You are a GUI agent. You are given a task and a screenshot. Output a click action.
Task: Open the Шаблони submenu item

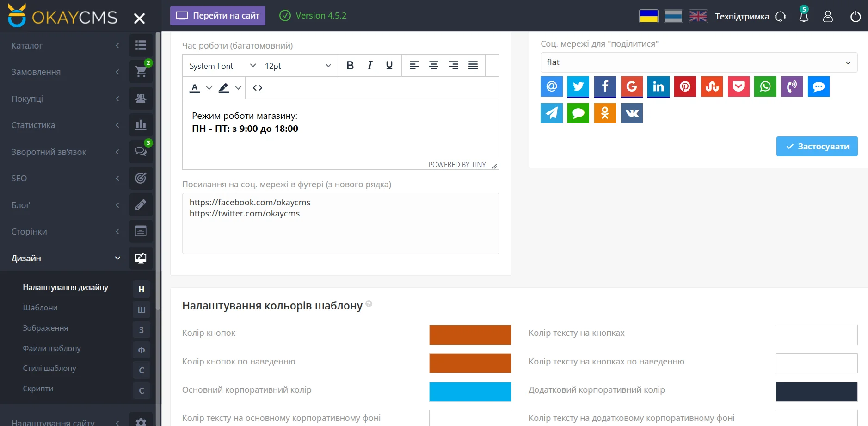point(40,308)
